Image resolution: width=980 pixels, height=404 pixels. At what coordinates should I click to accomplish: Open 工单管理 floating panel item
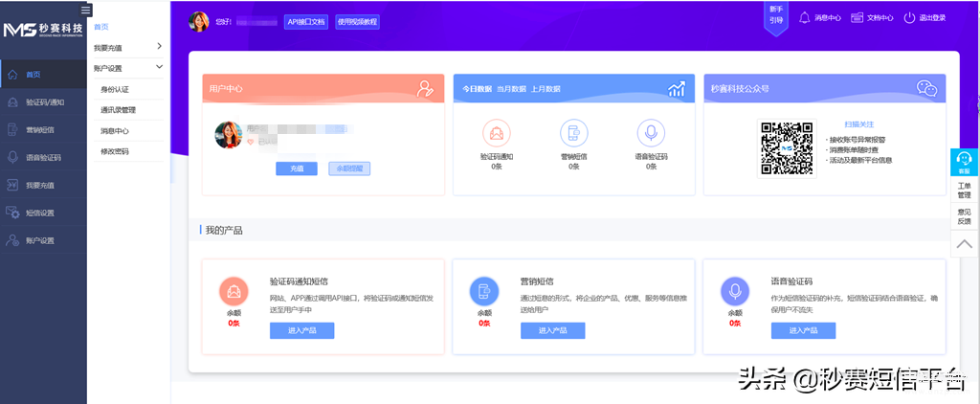[x=965, y=191]
